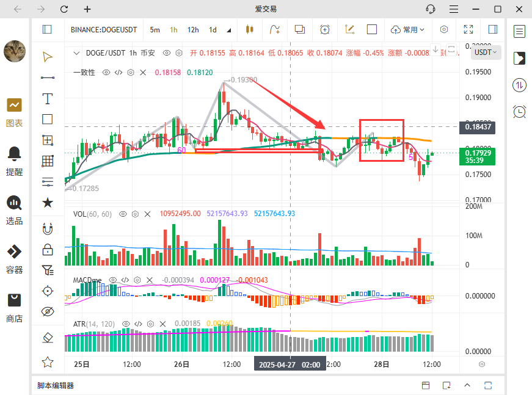Open the candlestick chart style icon

[x=249, y=29]
